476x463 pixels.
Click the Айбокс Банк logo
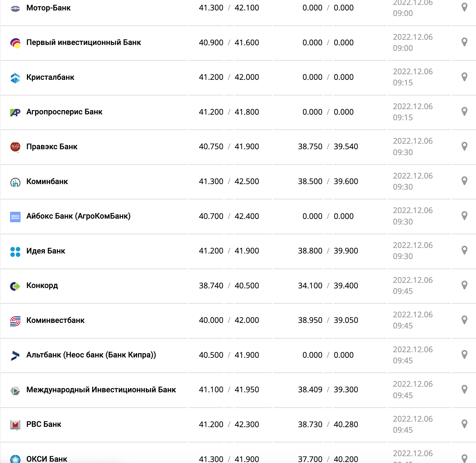[15, 217]
